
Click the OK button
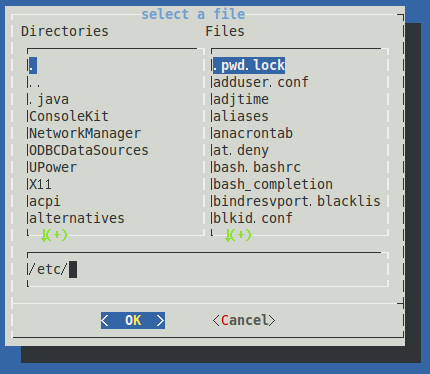point(133,320)
